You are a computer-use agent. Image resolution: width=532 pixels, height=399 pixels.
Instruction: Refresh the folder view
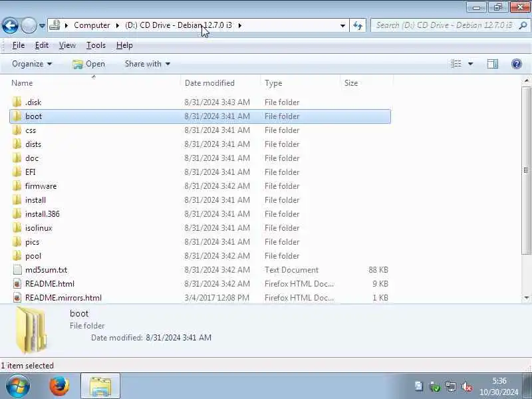click(x=358, y=25)
